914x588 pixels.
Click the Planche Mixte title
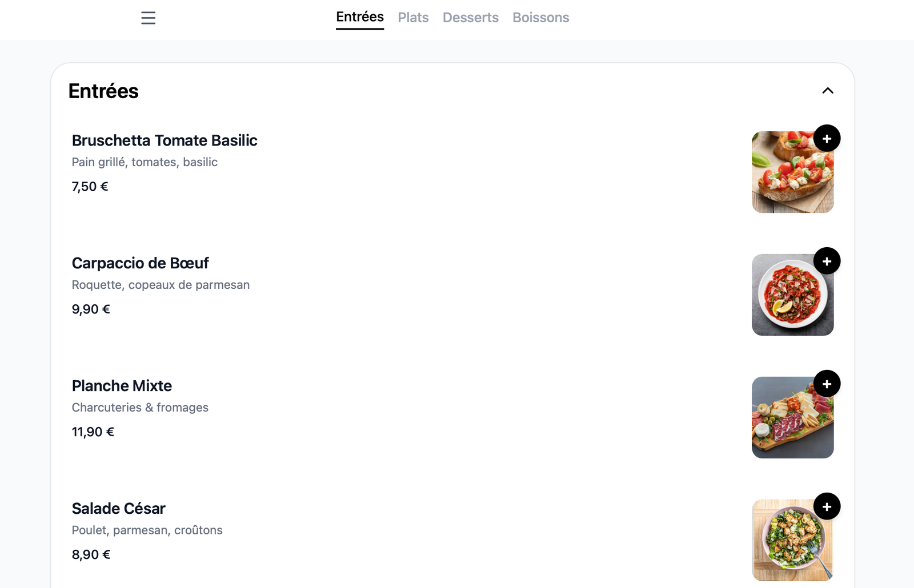tap(122, 386)
